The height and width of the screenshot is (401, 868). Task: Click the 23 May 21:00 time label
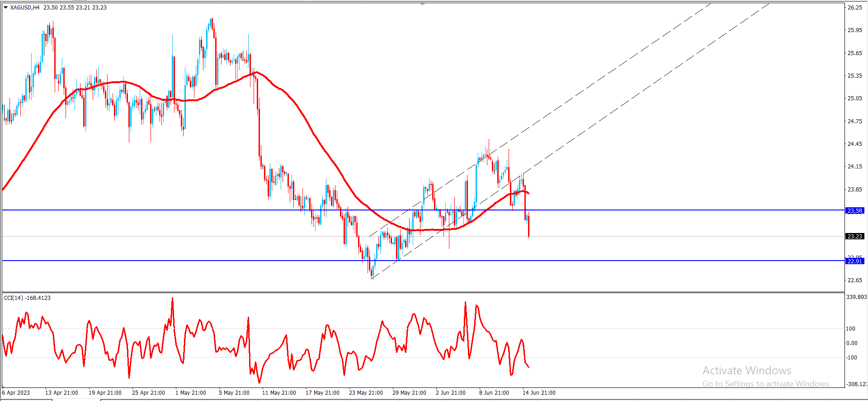[366, 392]
